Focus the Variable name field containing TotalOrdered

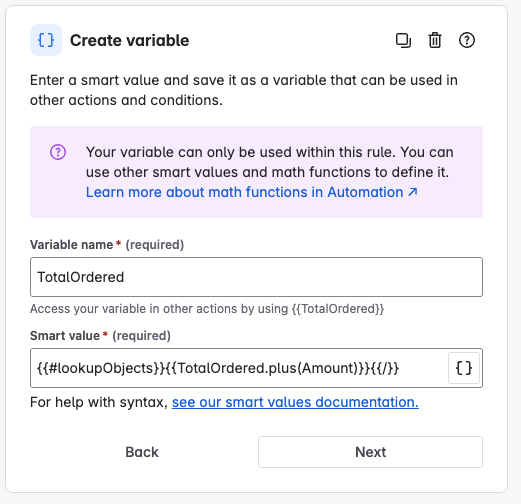coord(256,277)
